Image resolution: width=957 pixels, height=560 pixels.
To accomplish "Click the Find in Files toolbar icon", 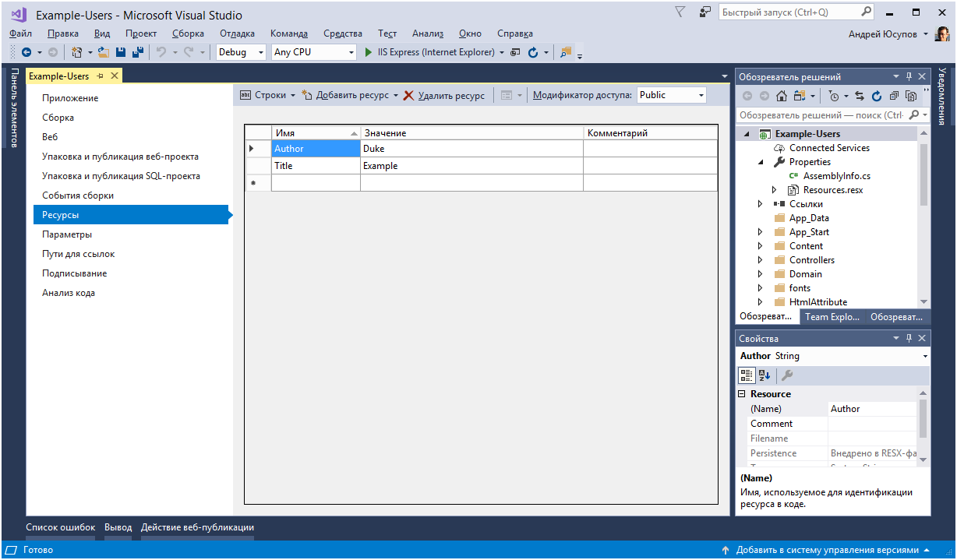I will (566, 52).
